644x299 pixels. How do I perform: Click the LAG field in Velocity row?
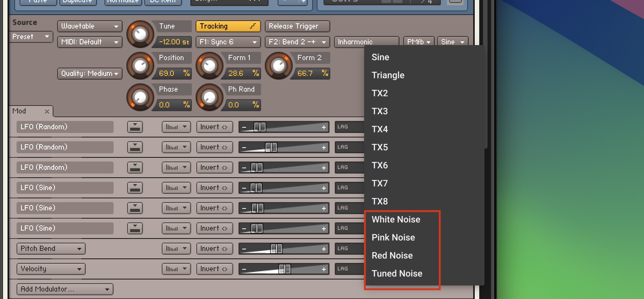click(349, 269)
